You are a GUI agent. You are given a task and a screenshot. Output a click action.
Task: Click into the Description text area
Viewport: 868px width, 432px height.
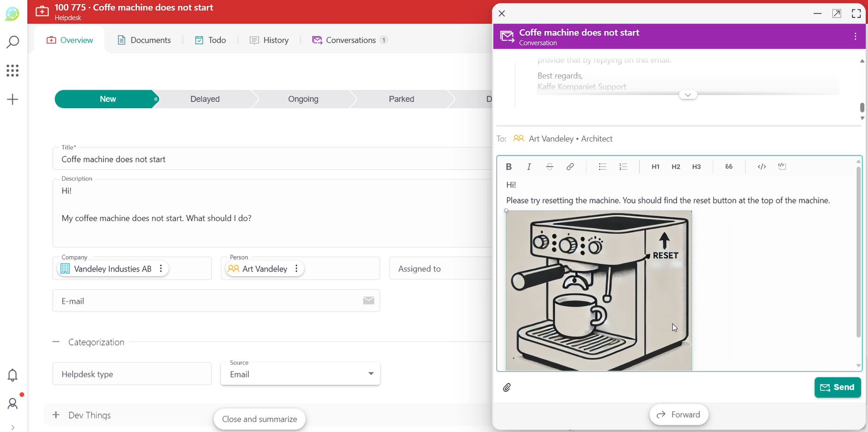(x=272, y=213)
